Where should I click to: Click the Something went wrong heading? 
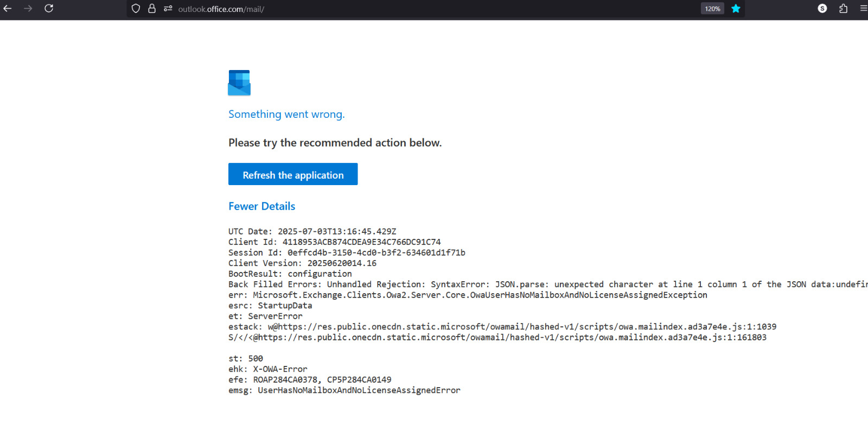[x=286, y=115]
